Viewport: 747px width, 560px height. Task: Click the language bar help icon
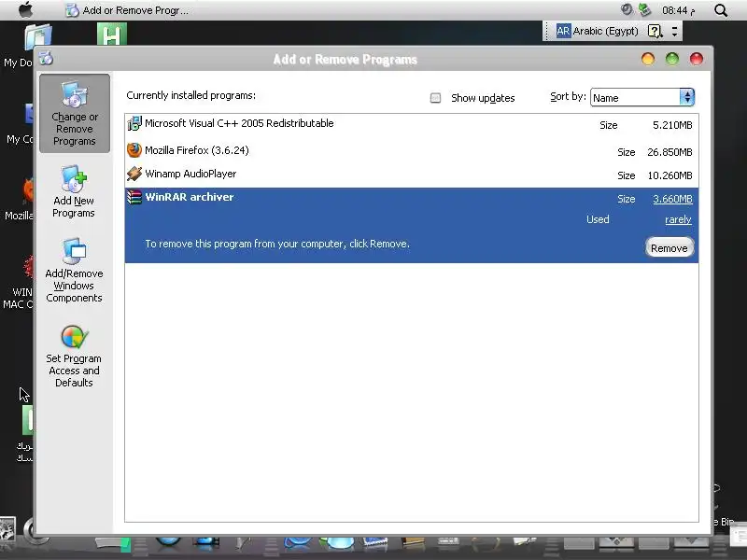point(655,32)
